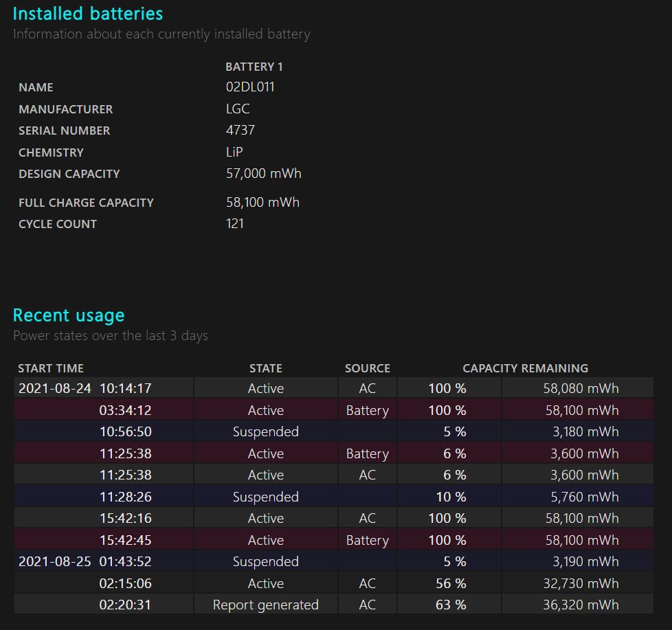
Task: Click the manufacturer value LGC
Action: tap(238, 109)
